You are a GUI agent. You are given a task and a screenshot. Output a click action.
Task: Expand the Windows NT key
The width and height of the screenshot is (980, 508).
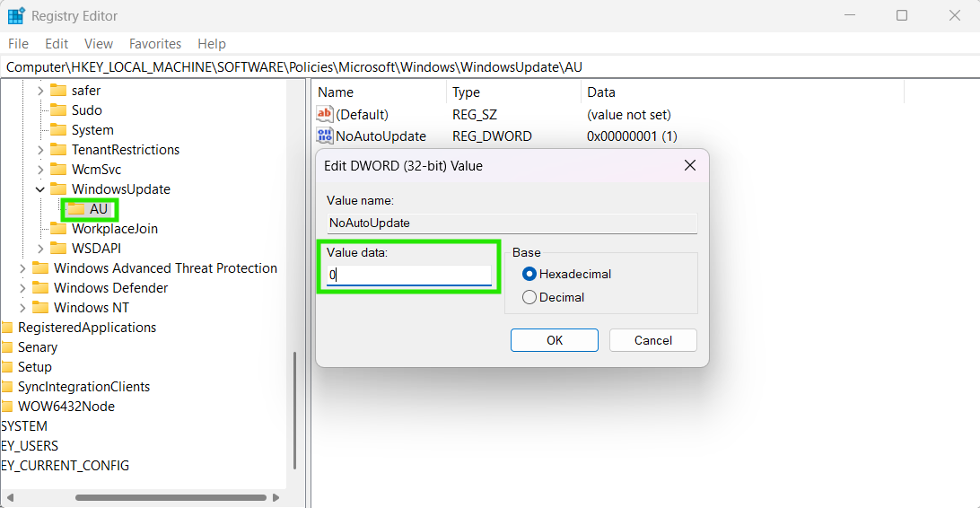pyautogui.click(x=22, y=308)
